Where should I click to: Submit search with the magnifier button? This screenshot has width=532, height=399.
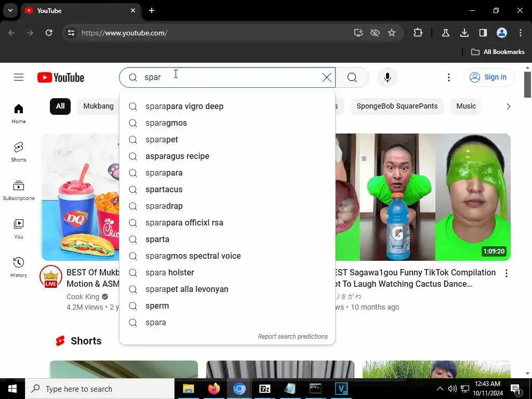352,77
